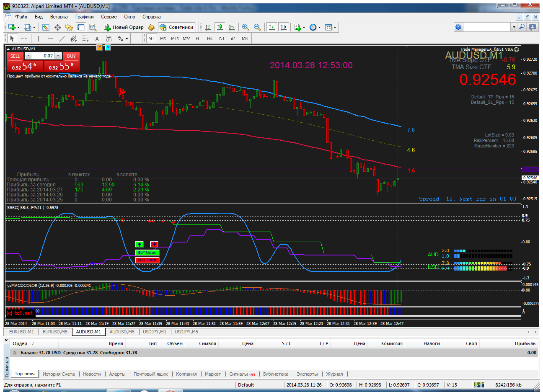Select the Horizontal Line tool
Image resolution: width=543 pixels, height=392 pixels.
click(50, 39)
